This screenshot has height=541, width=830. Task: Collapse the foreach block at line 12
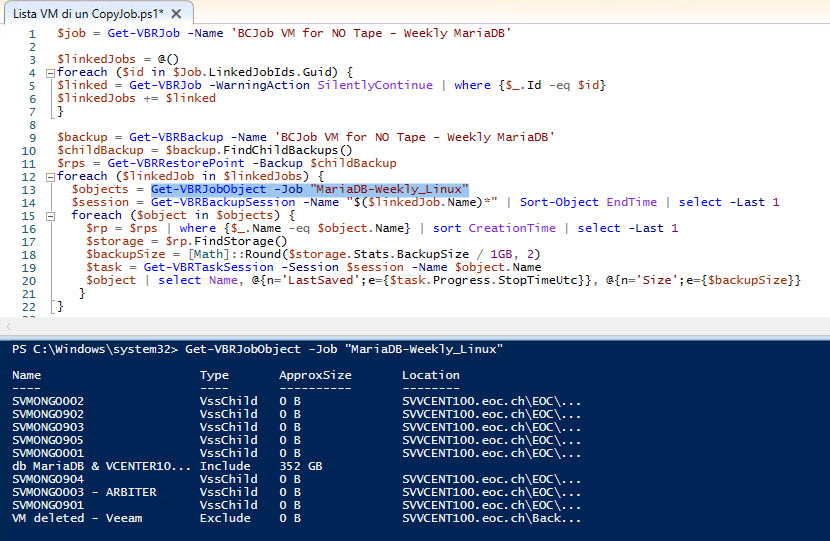[50, 177]
